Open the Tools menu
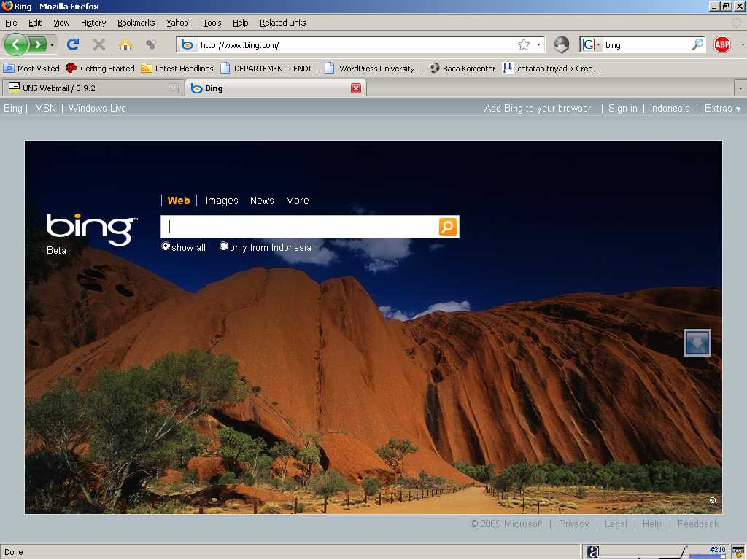This screenshot has width=747, height=560. tap(212, 23)
